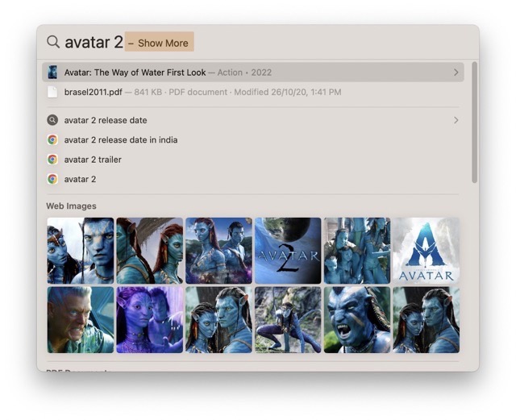Screen dimensions: 516x420
Task: Open image of Na'vi crouching in forest
Action: [288, 320]
